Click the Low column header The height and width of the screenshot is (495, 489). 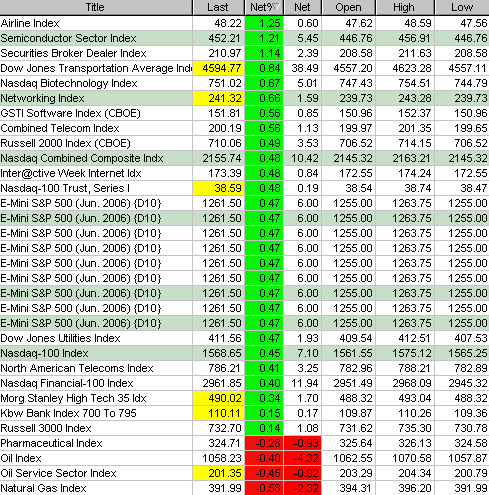pos(462,7)
